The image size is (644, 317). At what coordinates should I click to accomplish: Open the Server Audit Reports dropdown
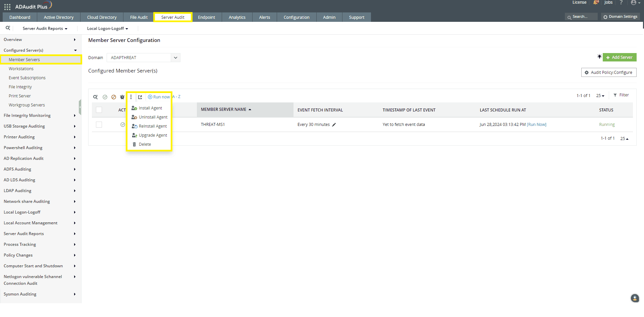click(x=45, y=29)
